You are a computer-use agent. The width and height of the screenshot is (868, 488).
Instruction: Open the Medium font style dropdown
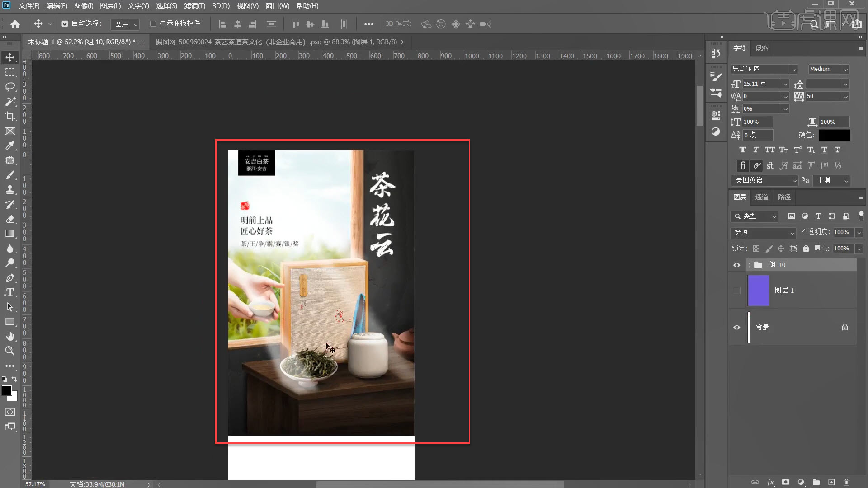tap(845, 69)
